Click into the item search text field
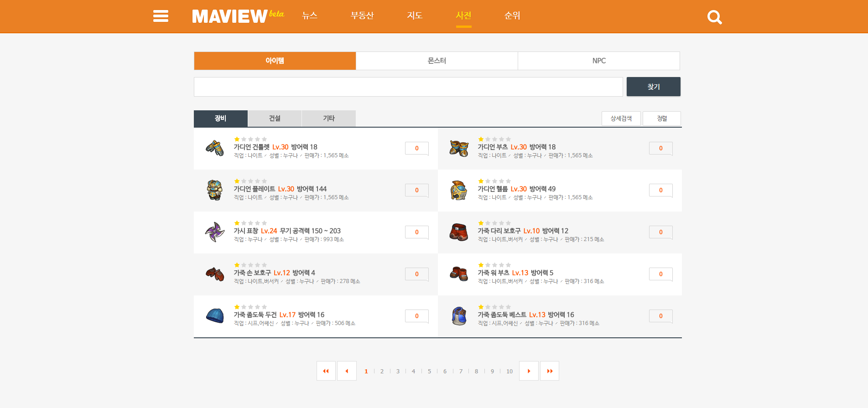The height and width of the screenshot is (408, 868). (408, 87)
